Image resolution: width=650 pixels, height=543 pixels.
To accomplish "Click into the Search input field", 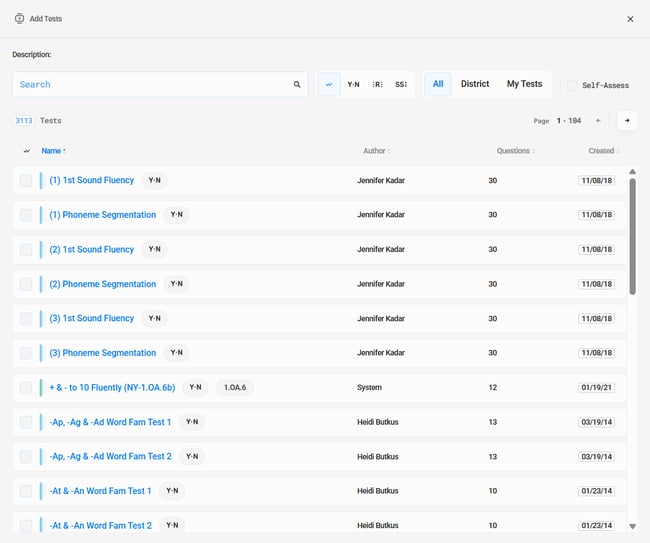I will coord(150,85).
